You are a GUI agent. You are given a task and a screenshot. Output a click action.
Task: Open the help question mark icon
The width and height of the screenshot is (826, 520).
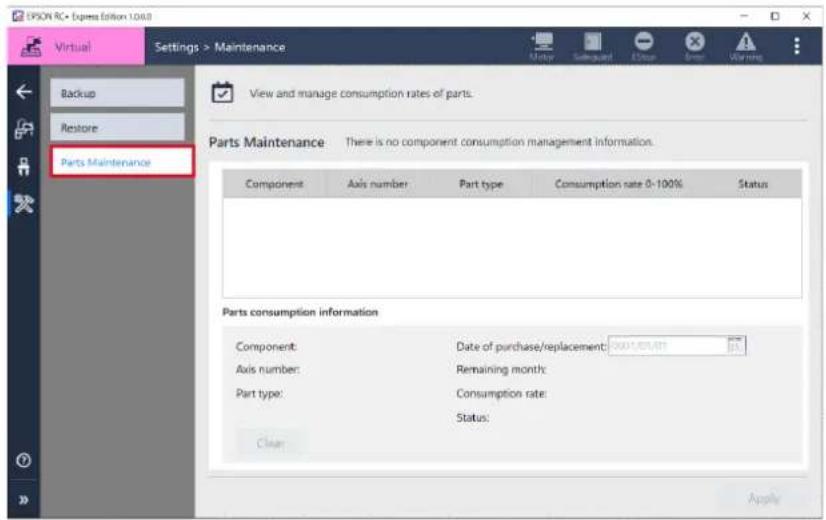23,460
